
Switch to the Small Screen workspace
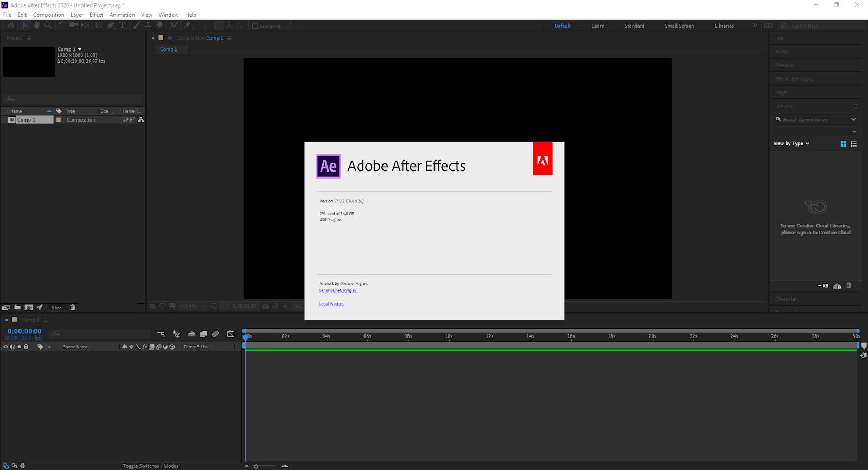tap(679, 26)
